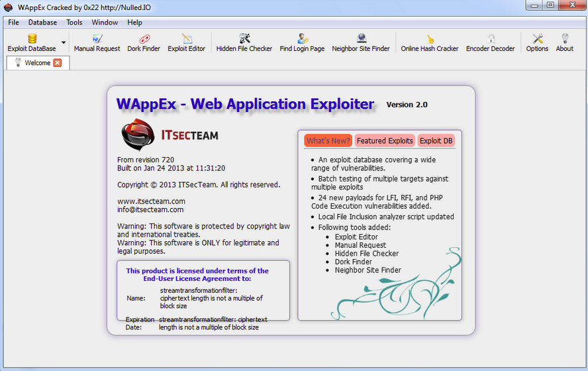588x371 pixels.
Task: Click "Local File Inclusion analyzer script updated"
Action: pyautogui.click(x=386, y=217)
